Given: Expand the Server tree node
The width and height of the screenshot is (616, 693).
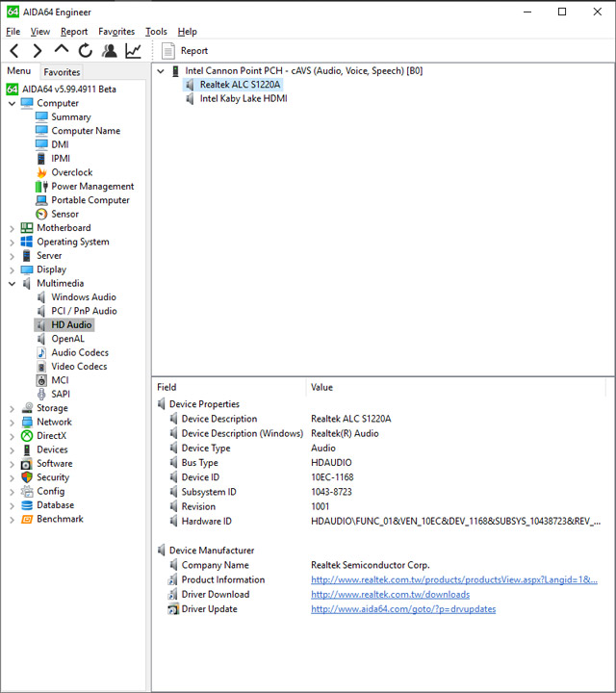Looking at the screenshot, I should (x=12, y=256).
